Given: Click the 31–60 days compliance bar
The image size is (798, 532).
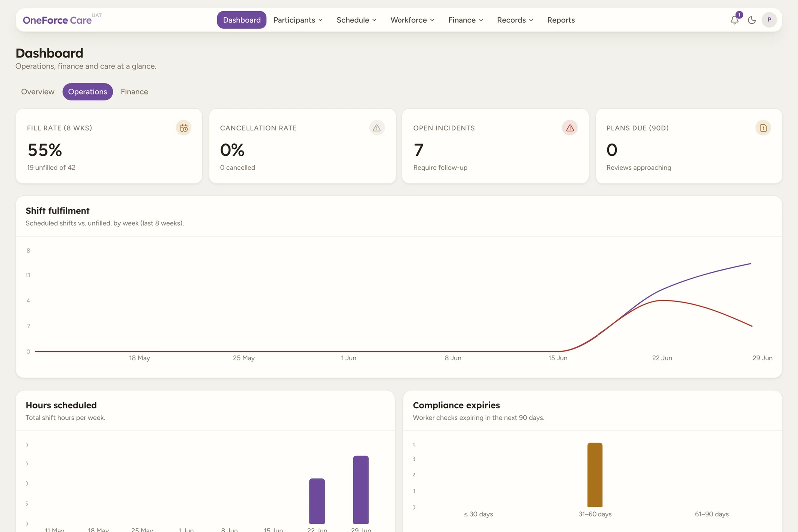Looking at the screenshot, I should (x=595, y=475).
